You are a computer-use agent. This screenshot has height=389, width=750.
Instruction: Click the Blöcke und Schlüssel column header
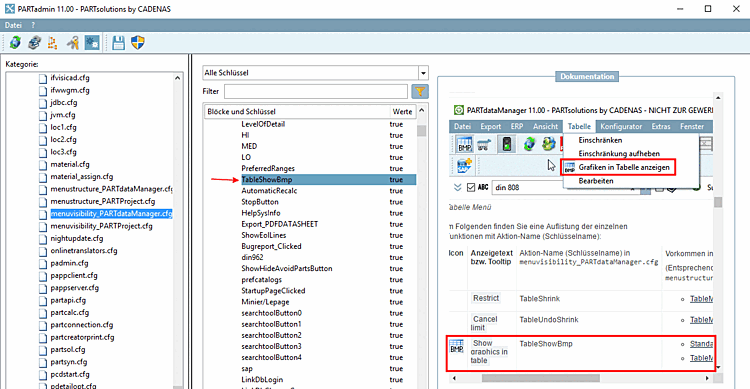pos(297,111)
